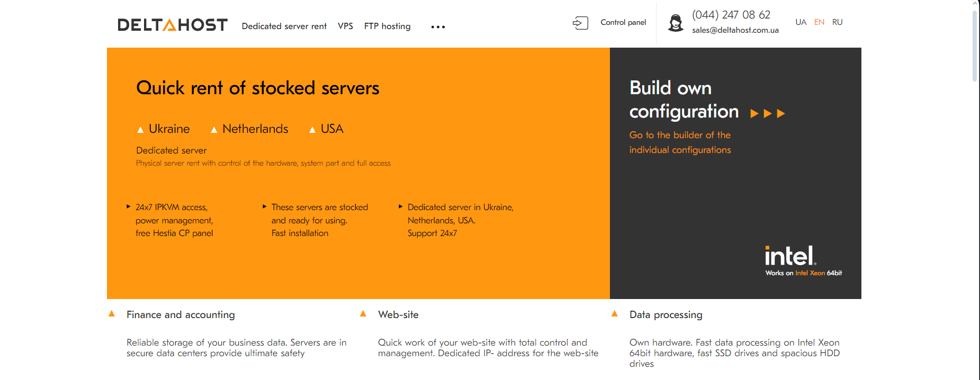Viewport: 980px width, 380px height.
Task: Click the Data processing heading
Action: coord(666,315)
